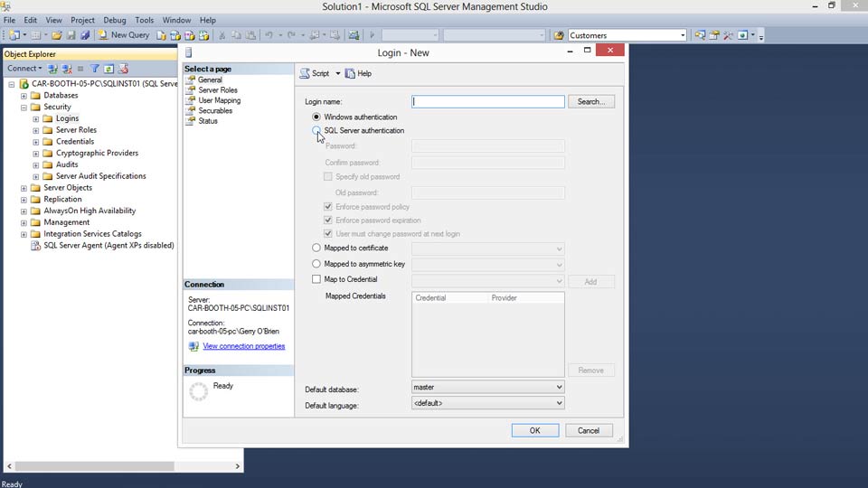Click the Refresh icon in Object Explorer

coord(109,69)
